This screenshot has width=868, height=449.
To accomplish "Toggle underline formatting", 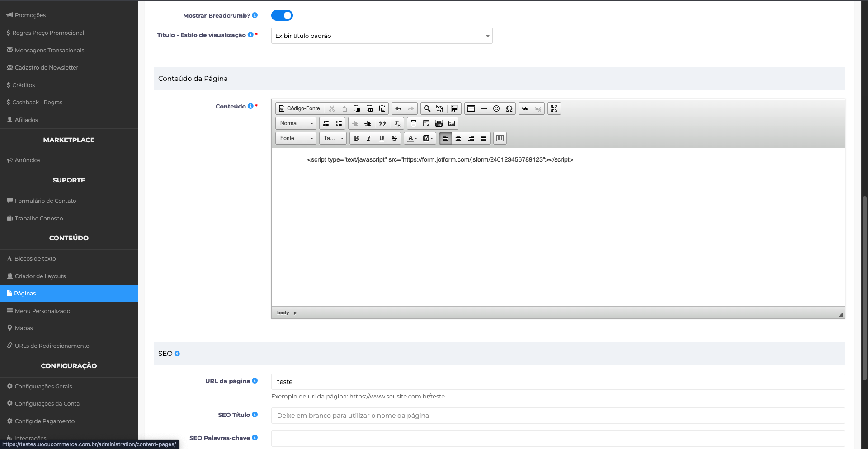I will pyautogui.click(x=382, y=138).
